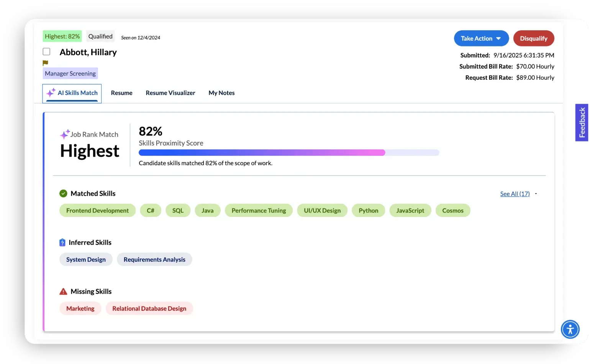613x364 pixels.
Task: Open the Resume Visualizer tab
Action: click(170, 93)
